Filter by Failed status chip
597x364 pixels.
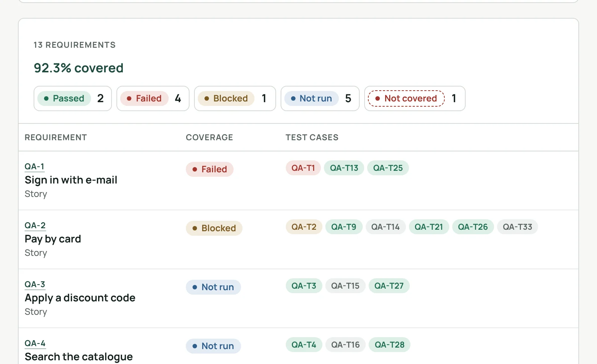click(x=153, y=98)
